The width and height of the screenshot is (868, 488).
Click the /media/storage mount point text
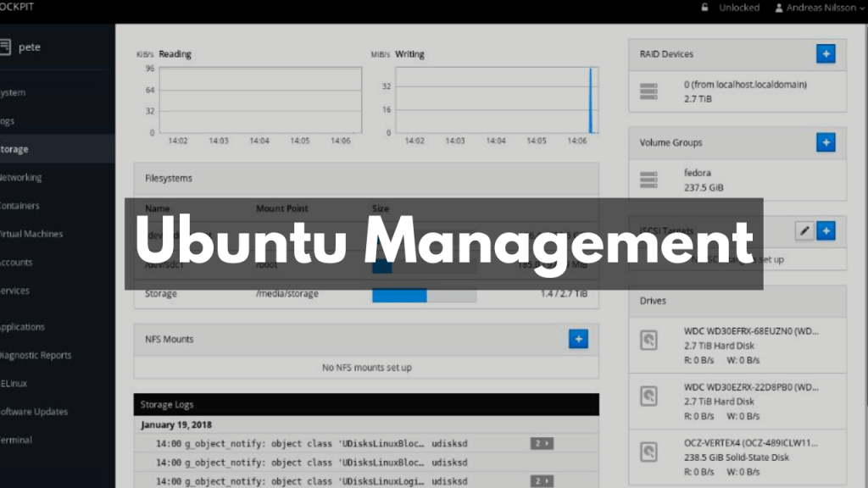pyautogui.click(x=287, y=294)
